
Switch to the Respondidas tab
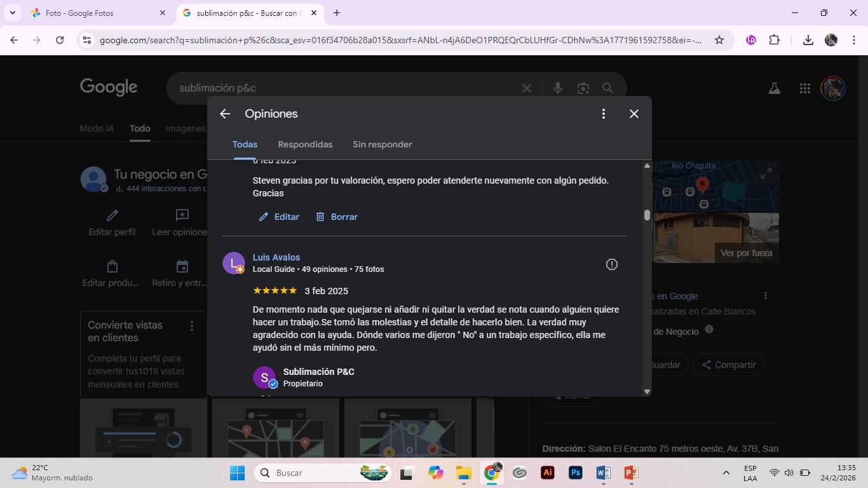[305, 144]
